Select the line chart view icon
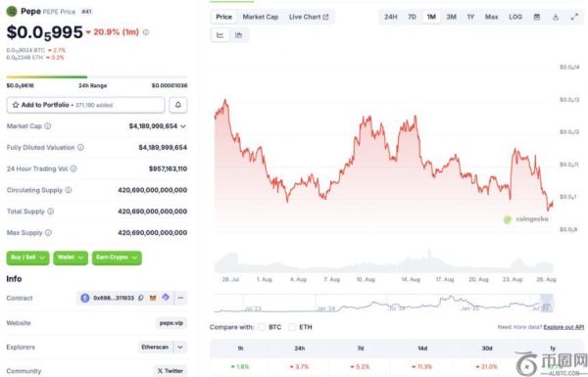Image resolution: width=588 pixels, height=377 pixels. (x=220, y=35)
